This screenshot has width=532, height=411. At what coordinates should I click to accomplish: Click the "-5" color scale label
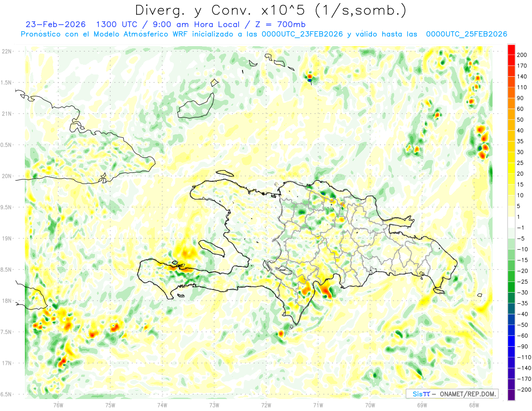521,239
